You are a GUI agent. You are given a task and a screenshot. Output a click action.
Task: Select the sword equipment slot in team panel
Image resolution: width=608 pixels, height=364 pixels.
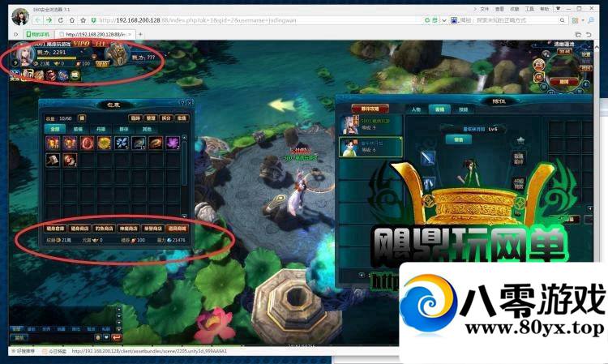428,158
